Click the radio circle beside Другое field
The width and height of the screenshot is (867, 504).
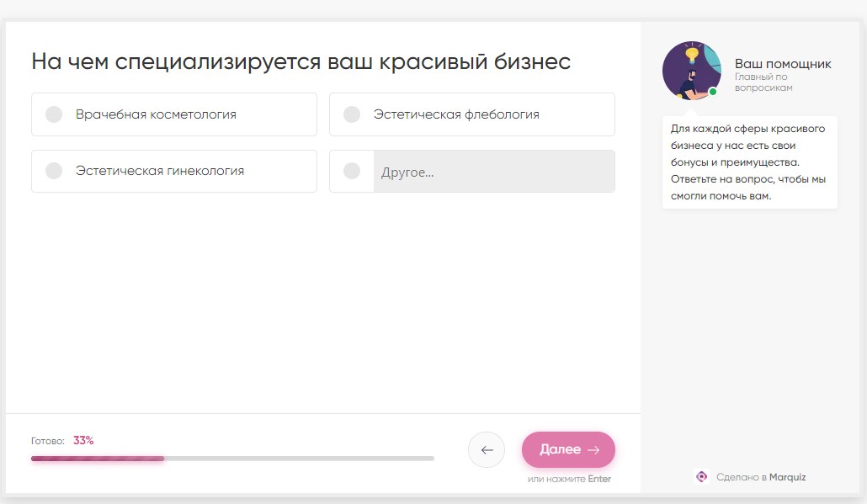352,171
